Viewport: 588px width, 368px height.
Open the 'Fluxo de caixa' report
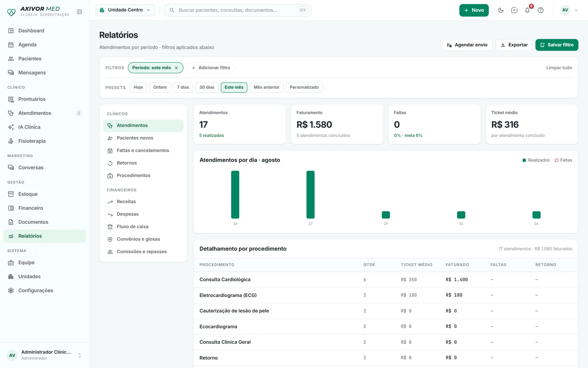[x=143, y=227]
